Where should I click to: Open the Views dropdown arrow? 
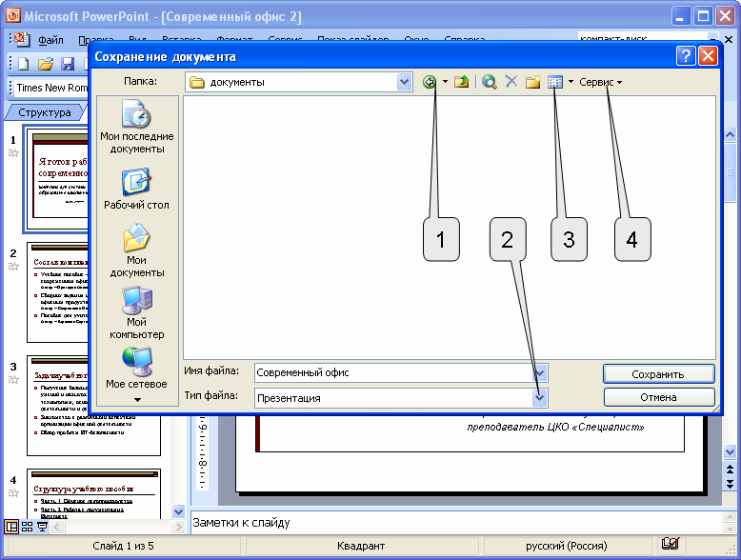pyautogui.click(x=571, y=82)
